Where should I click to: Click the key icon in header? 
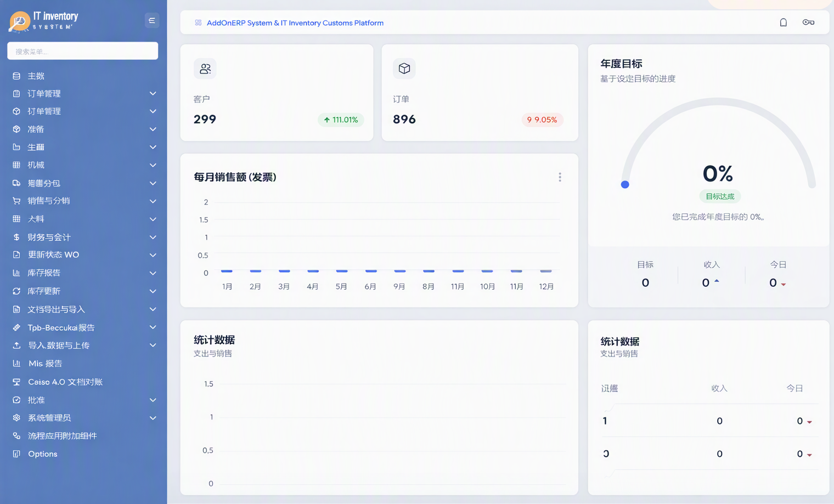[808, 22]
